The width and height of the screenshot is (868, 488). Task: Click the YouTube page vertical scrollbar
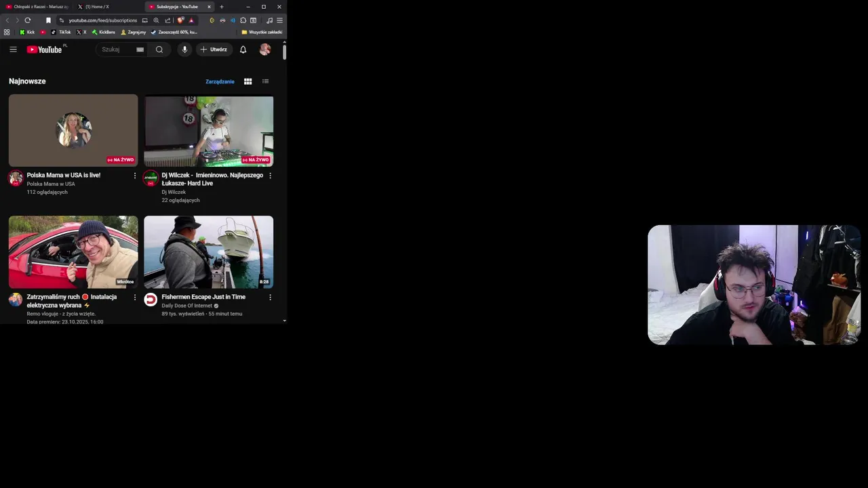pos(284,52)
